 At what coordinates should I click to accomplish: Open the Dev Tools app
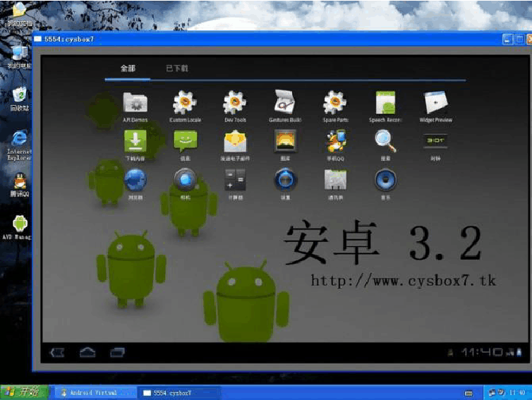click(235, 107)
